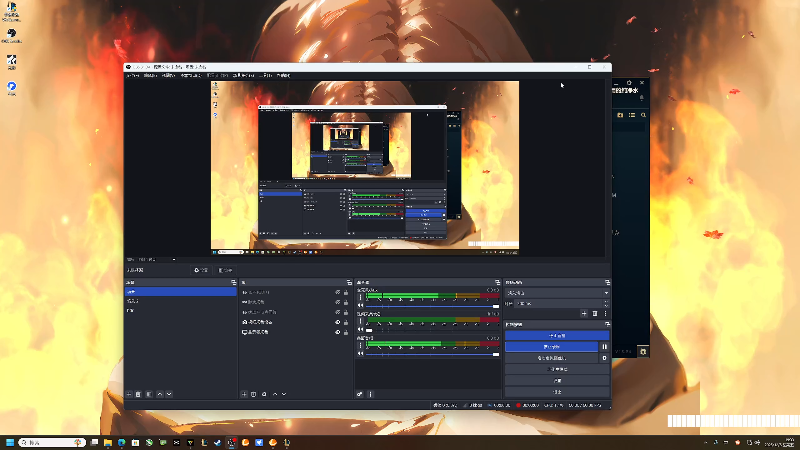This screenshot has width=800, height=450.
Task: Open Microsoft Edge from the taskbar
Action: coord(121,442)
